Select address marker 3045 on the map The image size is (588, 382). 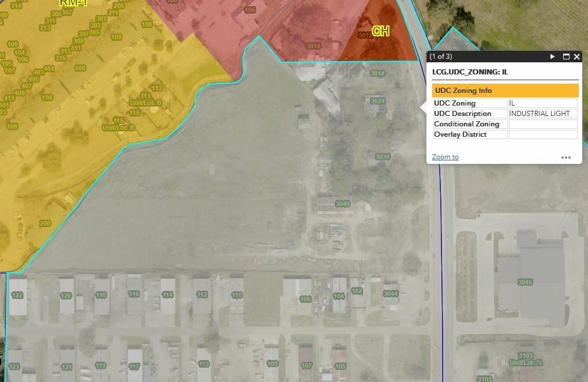tap(525, 282)
